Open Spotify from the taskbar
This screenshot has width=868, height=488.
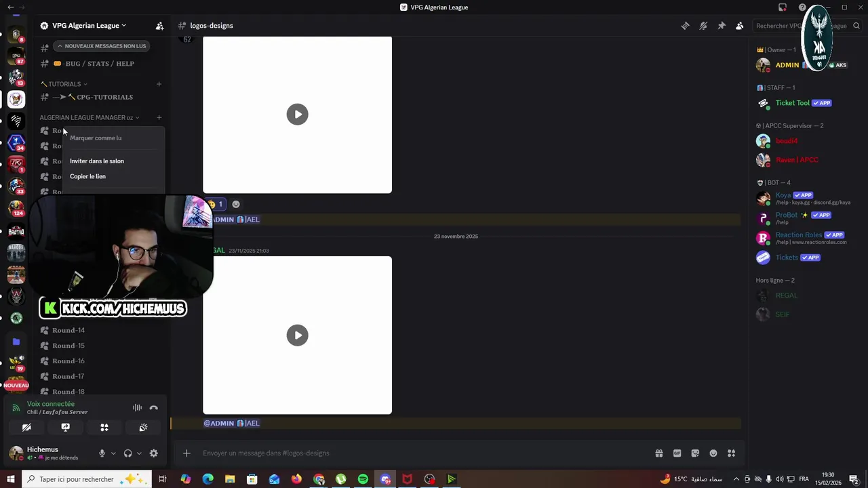tap(363, 479)
